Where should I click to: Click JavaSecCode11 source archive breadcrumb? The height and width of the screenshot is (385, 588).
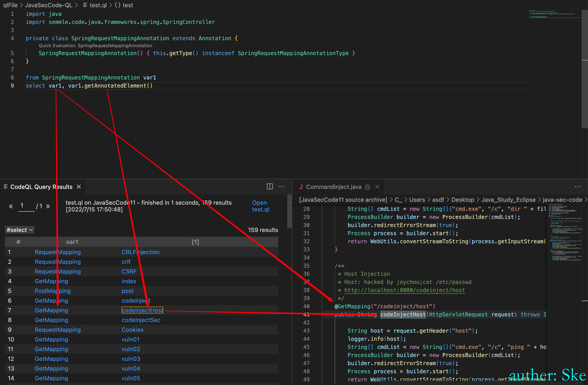click(343, 200)
